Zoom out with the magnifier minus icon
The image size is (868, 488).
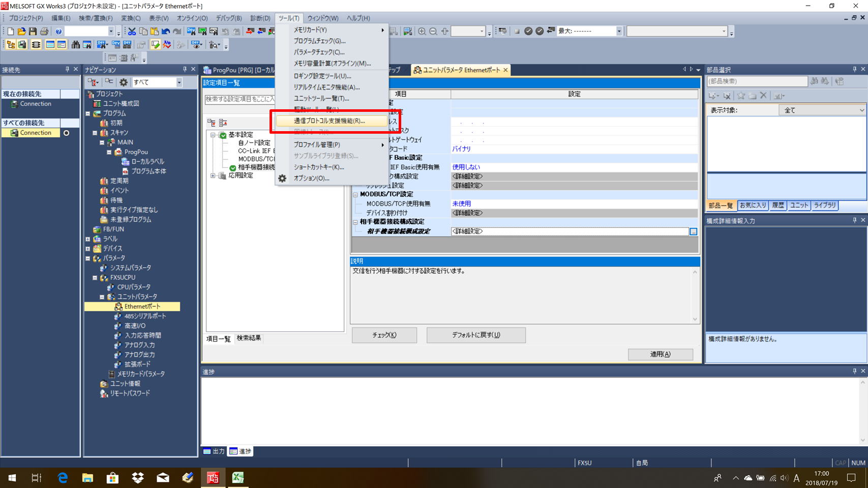coord(433,32)
